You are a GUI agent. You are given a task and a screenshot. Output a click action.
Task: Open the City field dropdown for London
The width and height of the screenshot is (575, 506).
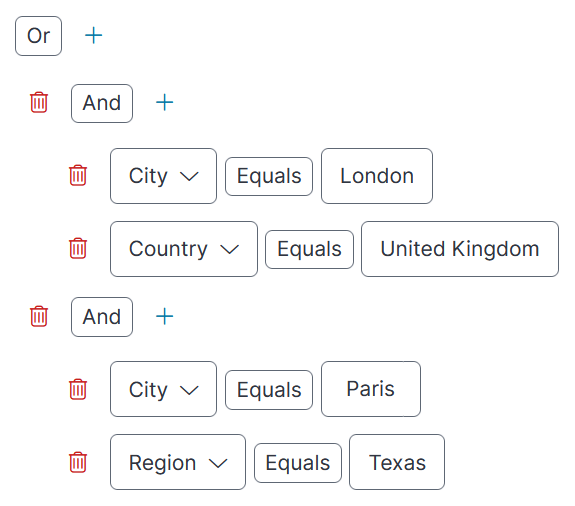click(164, 176)
